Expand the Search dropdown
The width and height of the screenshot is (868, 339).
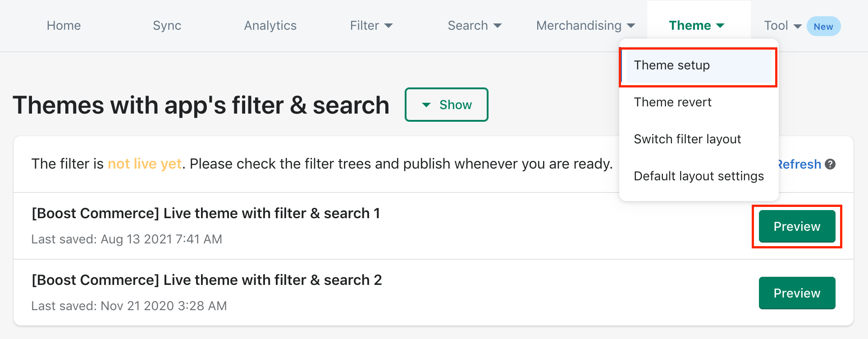pos(474,26)
